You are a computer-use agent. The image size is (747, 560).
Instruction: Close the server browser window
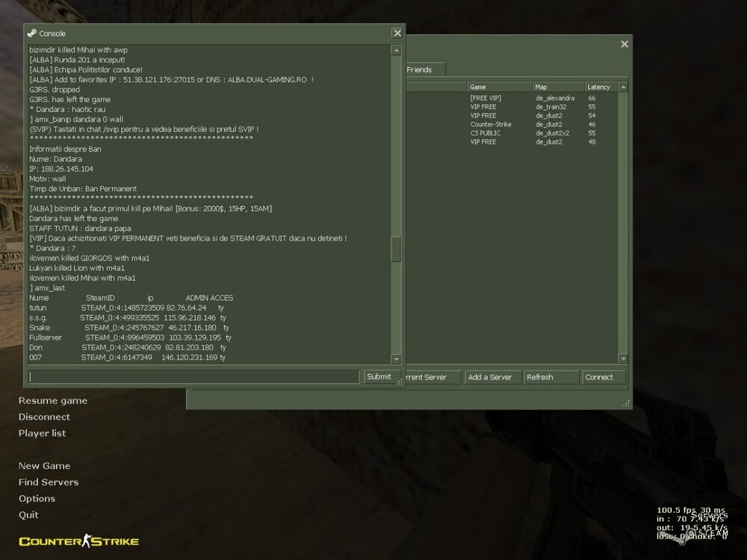coord(624,44)
